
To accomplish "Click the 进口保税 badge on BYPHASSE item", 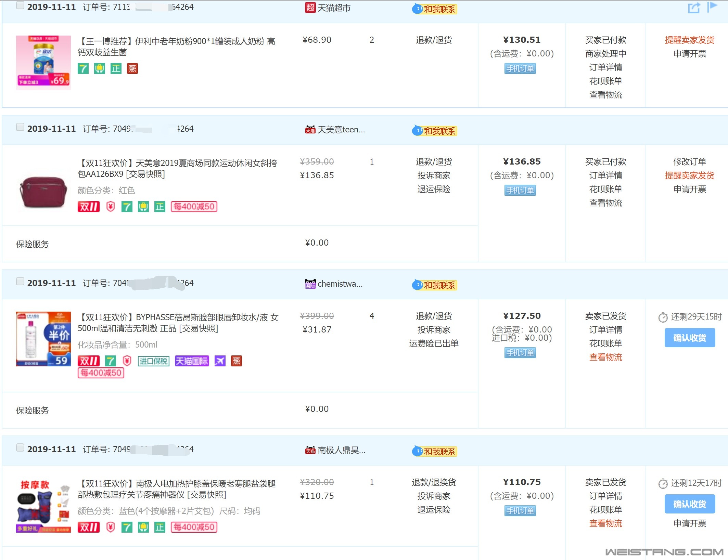I will 154,361.
